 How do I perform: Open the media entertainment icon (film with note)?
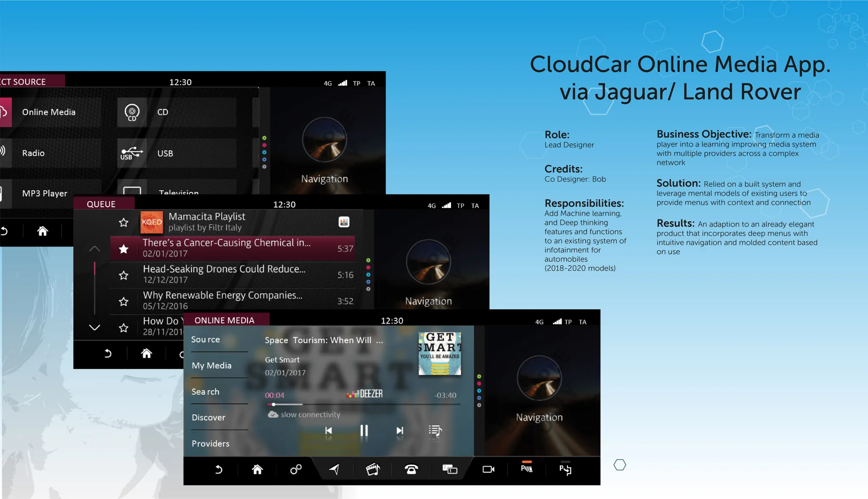[373, 469]
